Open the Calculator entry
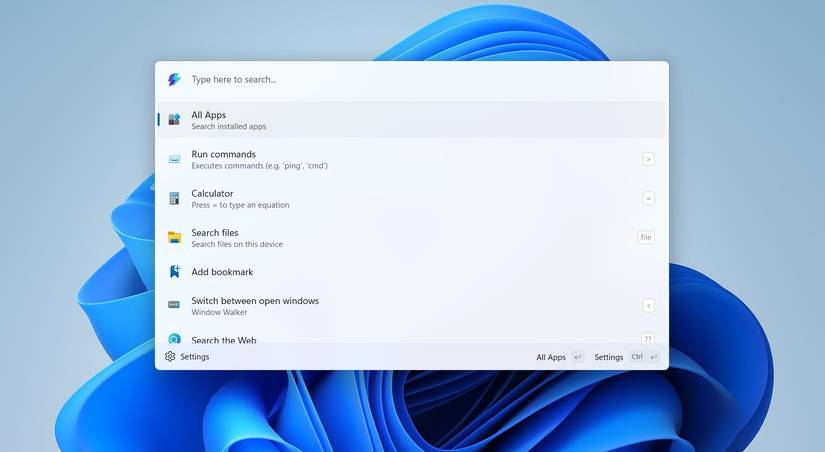This screenshot has width=825, height=452. tap(411, 198)
